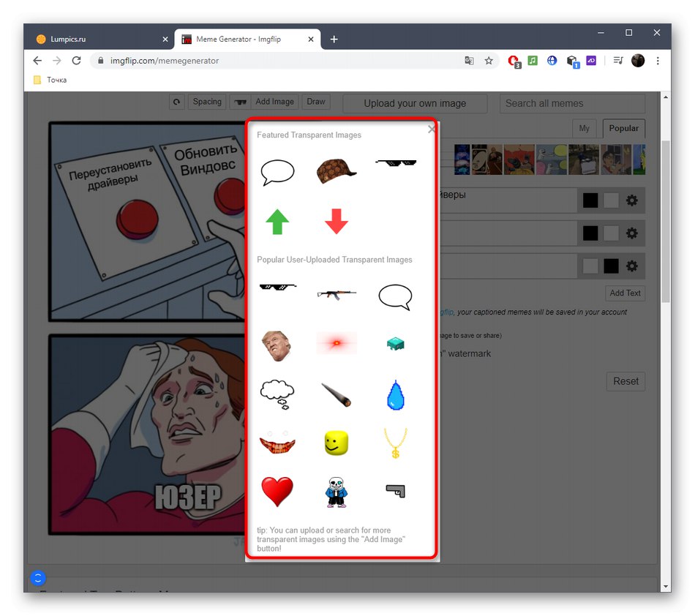Screen dimensions: 695x616
Task: Select the Meme Generator - Imgflip tab
Action: (248, 39)
